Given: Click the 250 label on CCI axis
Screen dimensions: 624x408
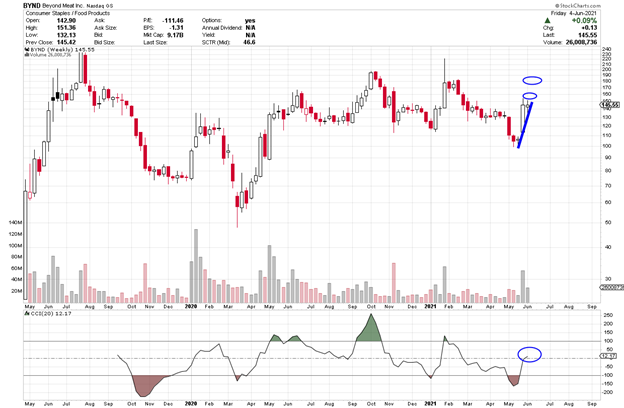Looking at the screenshot, I should coord(608,315).
